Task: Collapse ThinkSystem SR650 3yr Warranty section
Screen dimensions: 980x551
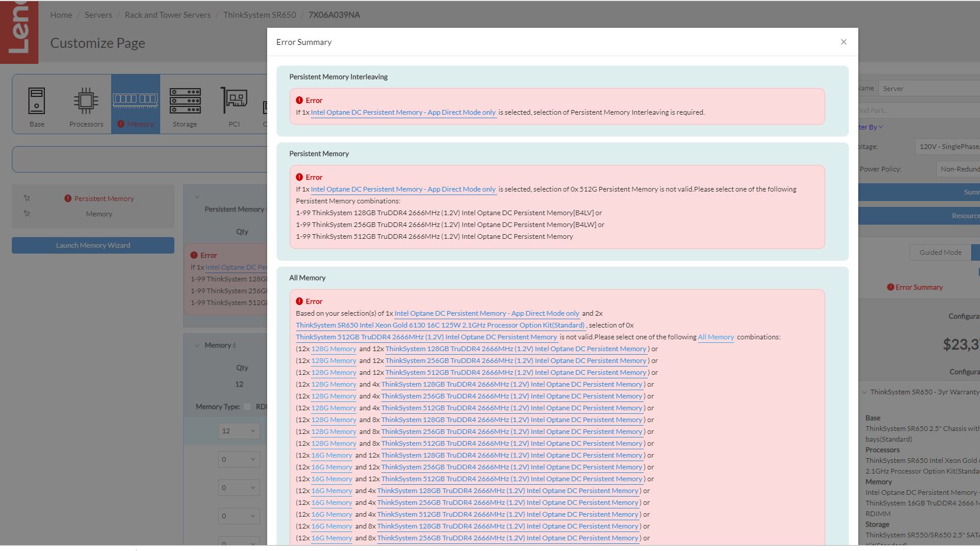Action: click(864, 392)
